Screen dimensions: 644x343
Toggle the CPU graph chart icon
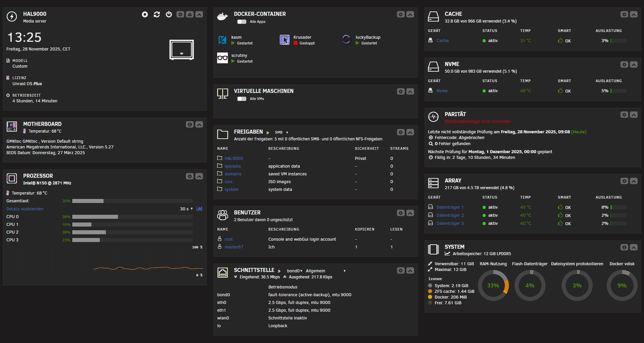click(x=199, y=209)
